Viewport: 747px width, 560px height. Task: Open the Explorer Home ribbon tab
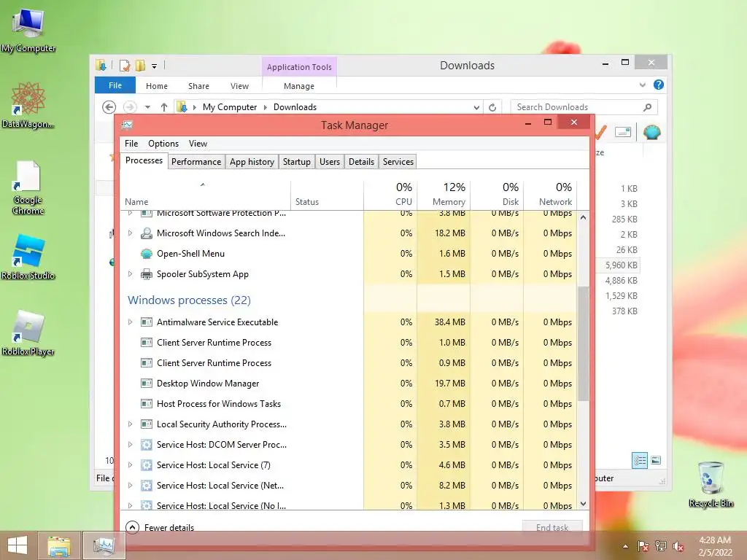click(x=157, y=86)
